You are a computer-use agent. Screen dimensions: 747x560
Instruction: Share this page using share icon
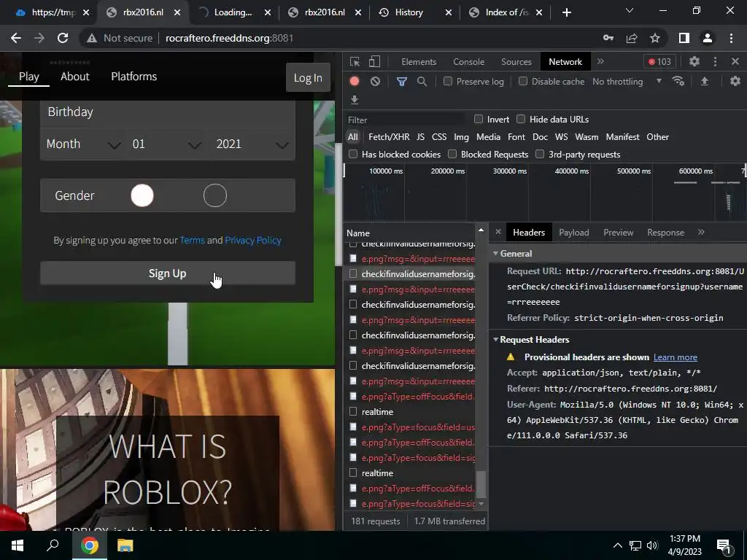click(x=632, y=38)
